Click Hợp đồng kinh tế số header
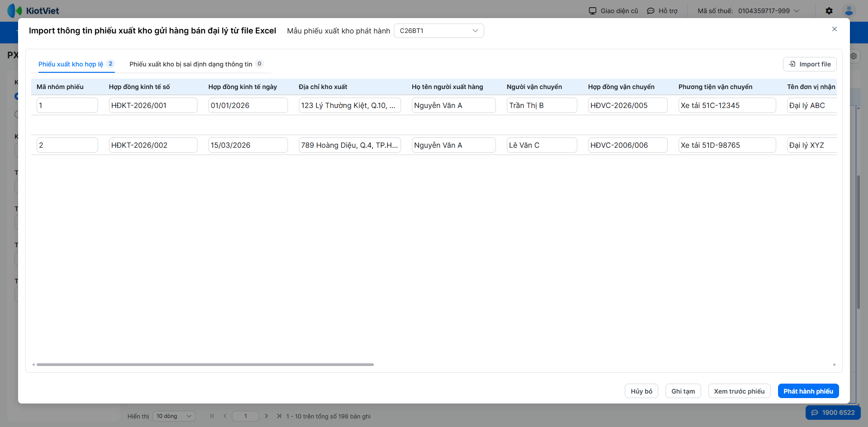 139,87
